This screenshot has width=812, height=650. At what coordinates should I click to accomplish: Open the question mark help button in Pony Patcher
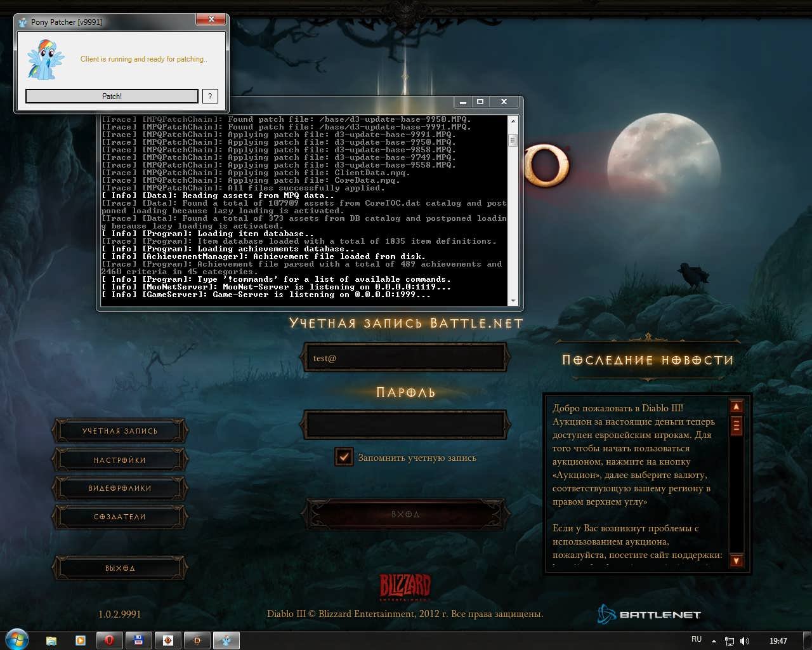[210, 96]
